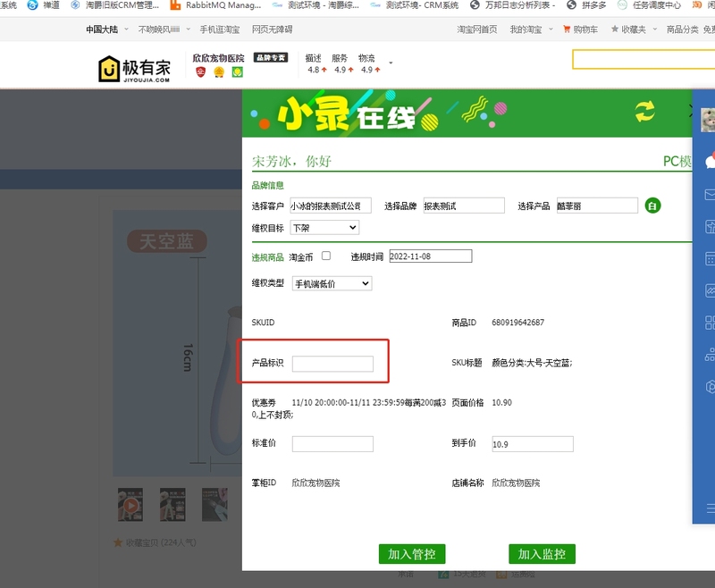Image resolution: width=715 pixels, height=588 pixels.
Task: Click the 物流 4.9 rating
Action: pos(370,63)
